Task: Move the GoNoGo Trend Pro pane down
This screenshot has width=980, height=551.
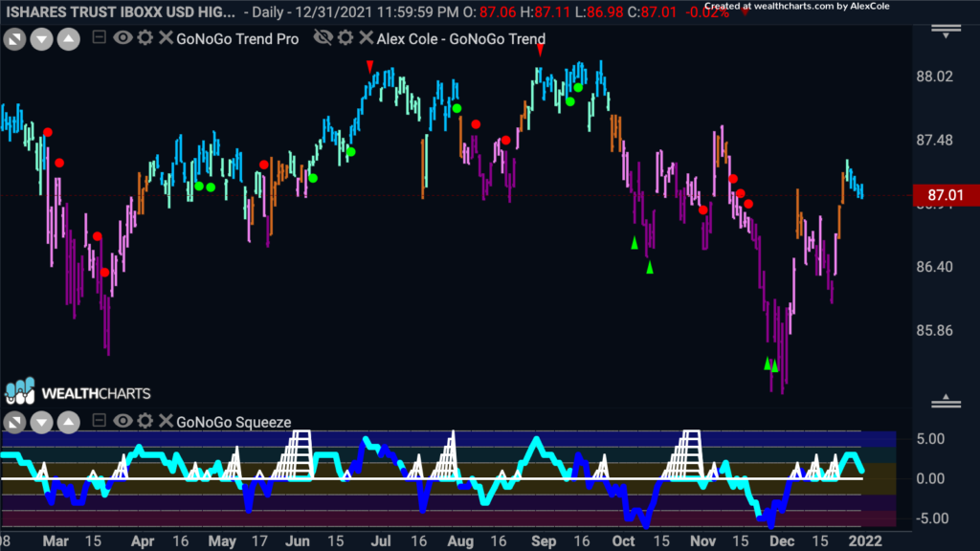Action: [42, 40]
